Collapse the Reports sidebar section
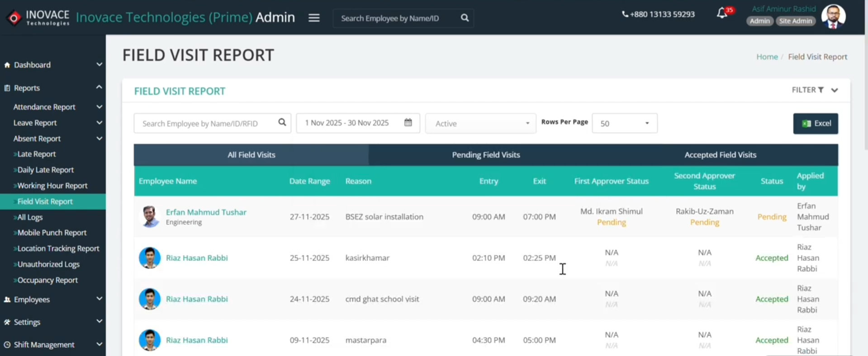The image size is (868, 356). [x=99, y=88]
